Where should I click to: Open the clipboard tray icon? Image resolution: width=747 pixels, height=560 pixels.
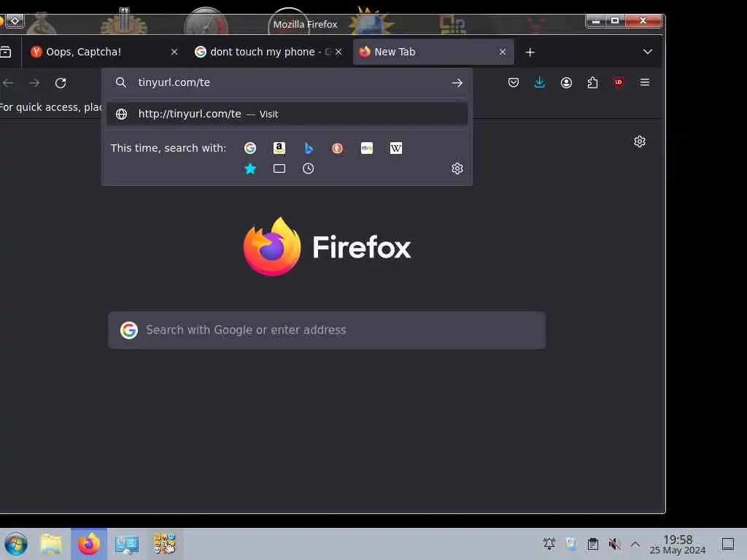(x=592, y=544)
